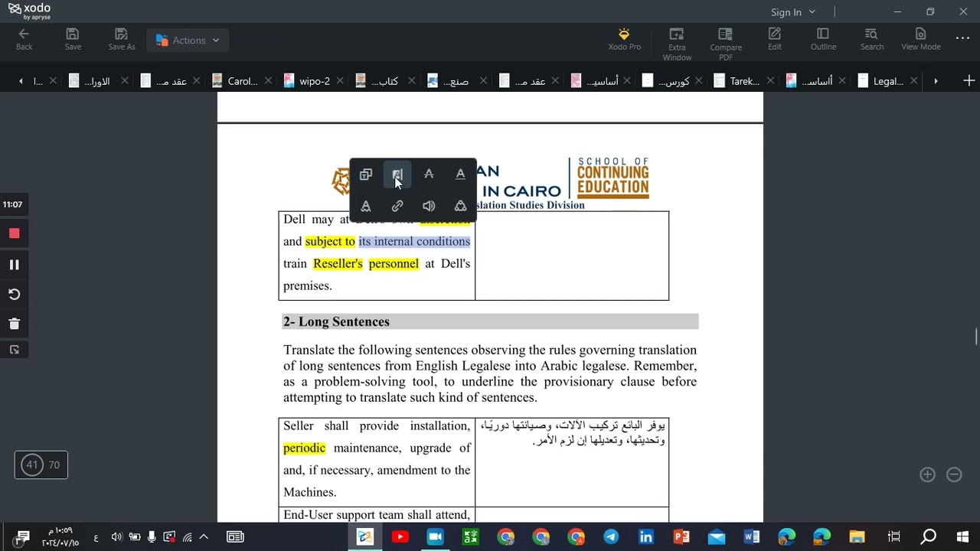Screen dimensions: 980x551
Task: Apply squiggly underline to selected text
Action: 366,206
